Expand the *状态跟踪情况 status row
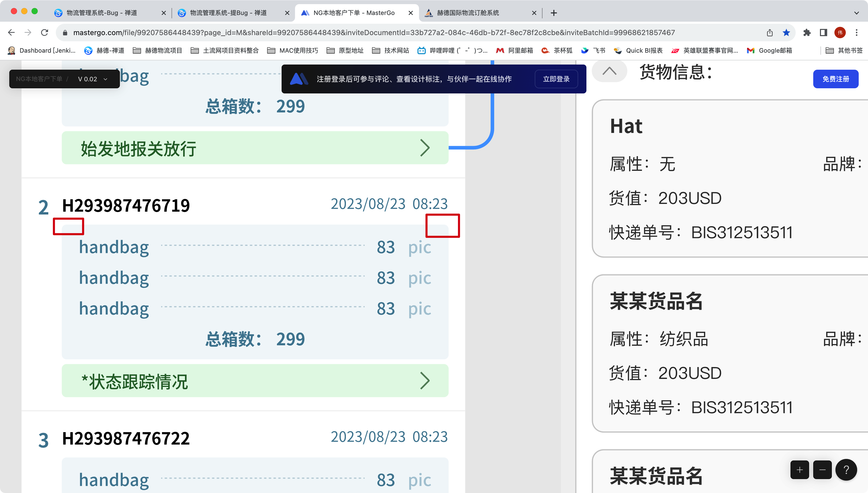The width and height of the screenshot is (868, 493). click(x=255, y=380)
